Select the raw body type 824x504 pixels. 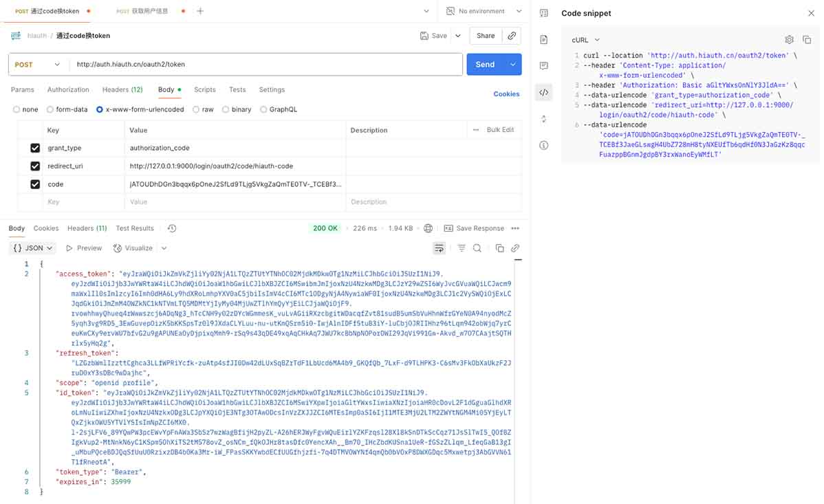[196, 109]
